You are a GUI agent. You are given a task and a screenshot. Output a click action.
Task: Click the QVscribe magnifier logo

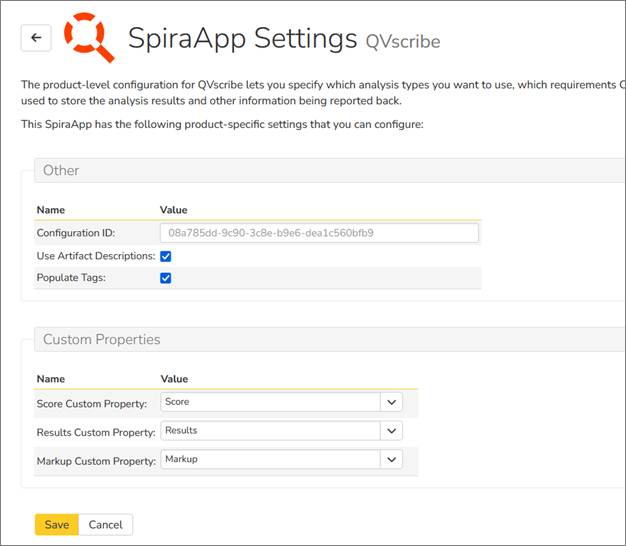coord(89,37)
